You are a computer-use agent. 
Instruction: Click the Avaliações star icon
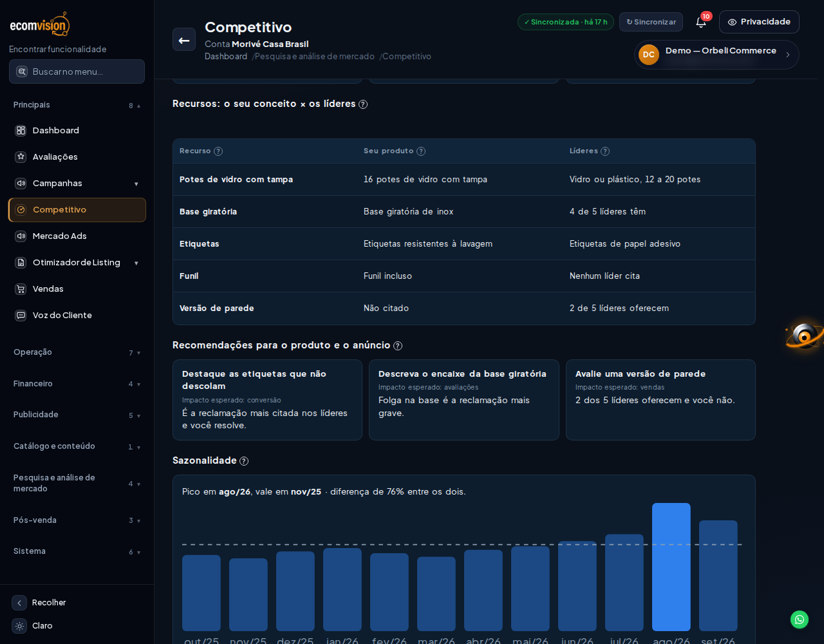21,157
